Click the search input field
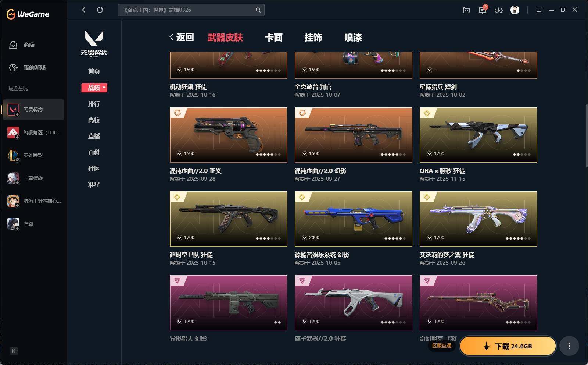Screen dimensions: 588x365 tap(187, 10)
